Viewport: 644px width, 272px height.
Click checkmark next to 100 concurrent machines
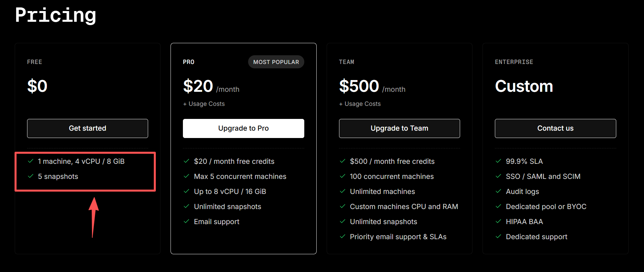coord(342,176)
